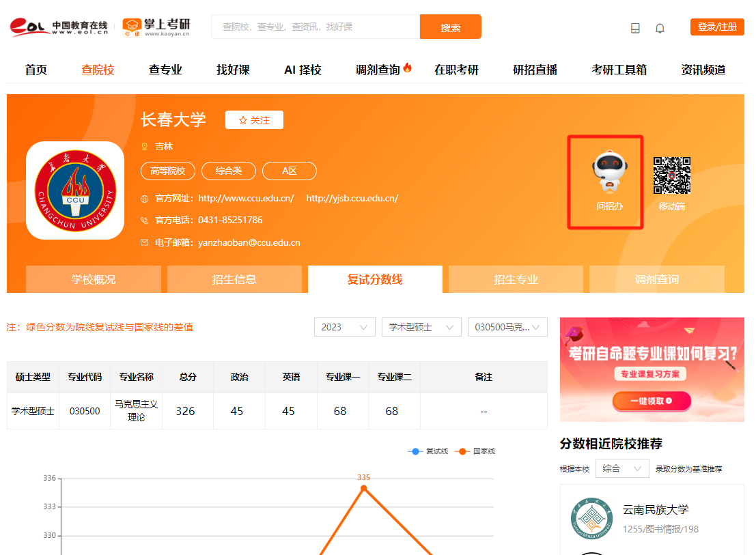Image resolution: width=756 pixels, height=555 pixels.
Task: Toggle the 国家线 legend series
Action: (x=475, y=451)
